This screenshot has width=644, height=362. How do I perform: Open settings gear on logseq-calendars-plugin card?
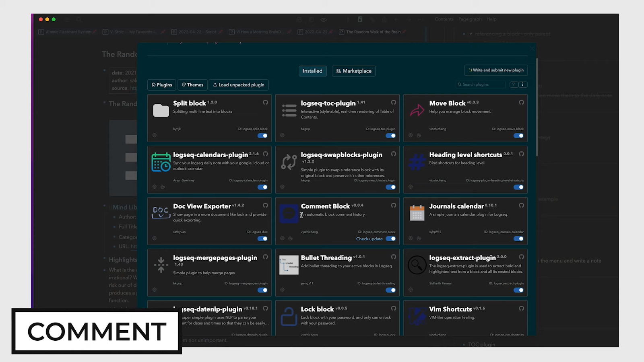pos(155,187)
